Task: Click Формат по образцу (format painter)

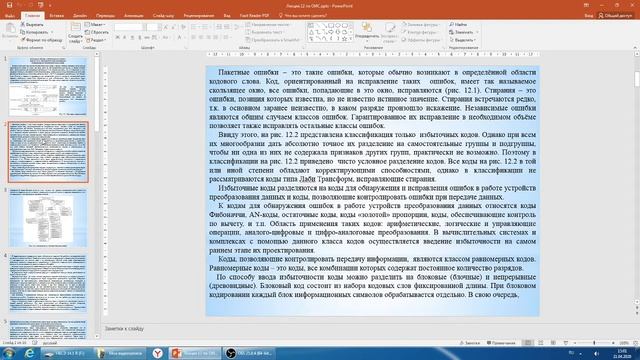Action: point(42,40)
